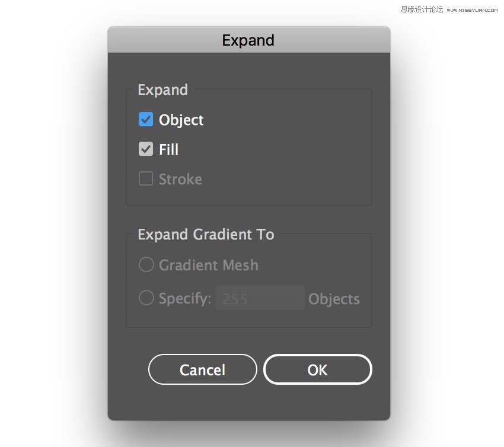The image size is (504, 447).
Task: Confirm with the OK button
Action: pyautogui.click(x=317, y=369)
